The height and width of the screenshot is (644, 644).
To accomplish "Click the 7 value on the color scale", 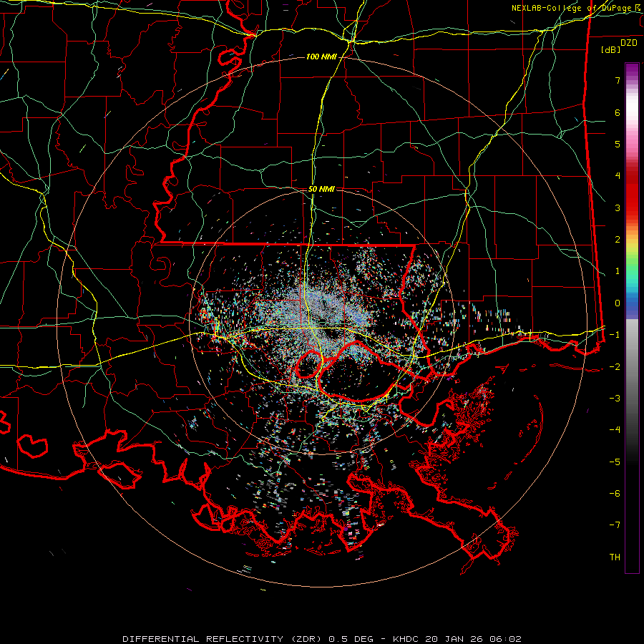I will click(x=618, y=80).
